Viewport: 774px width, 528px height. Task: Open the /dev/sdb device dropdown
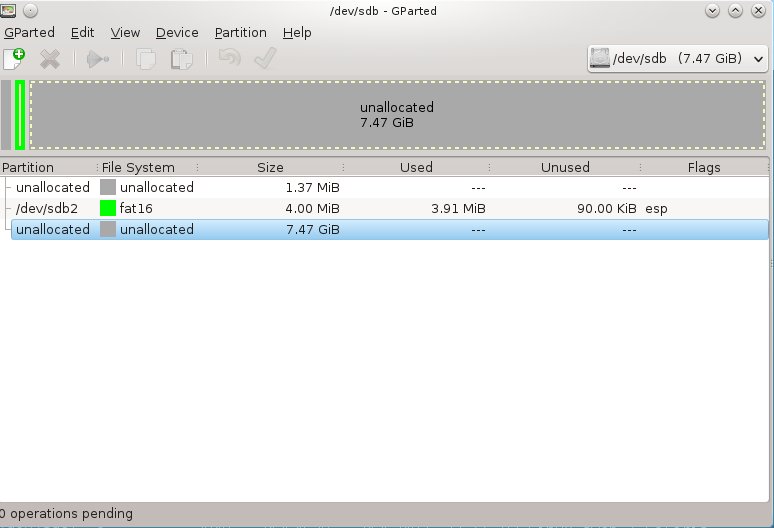pos(677,59)
